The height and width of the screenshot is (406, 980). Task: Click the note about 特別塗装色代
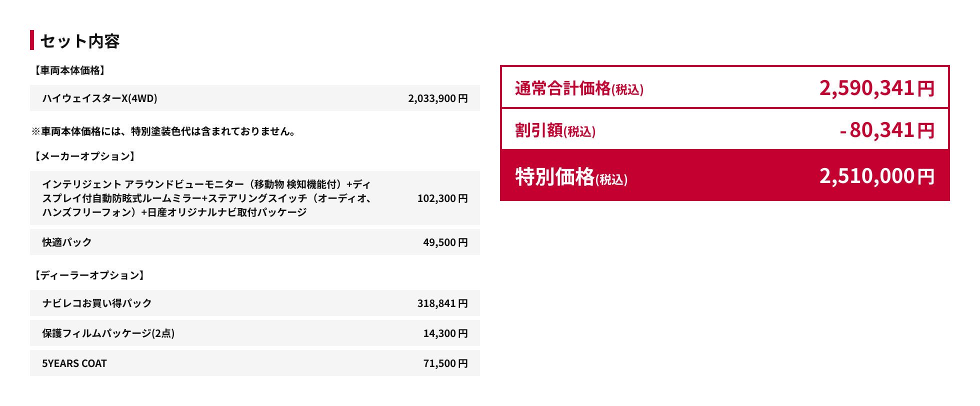(163, 131)
